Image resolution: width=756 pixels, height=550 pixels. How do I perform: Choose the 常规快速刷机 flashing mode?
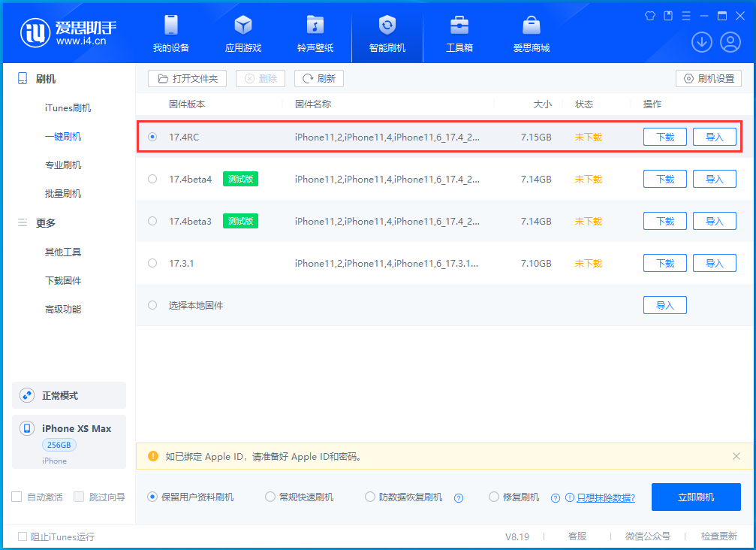pyautogui.click(x=270, y=497)
